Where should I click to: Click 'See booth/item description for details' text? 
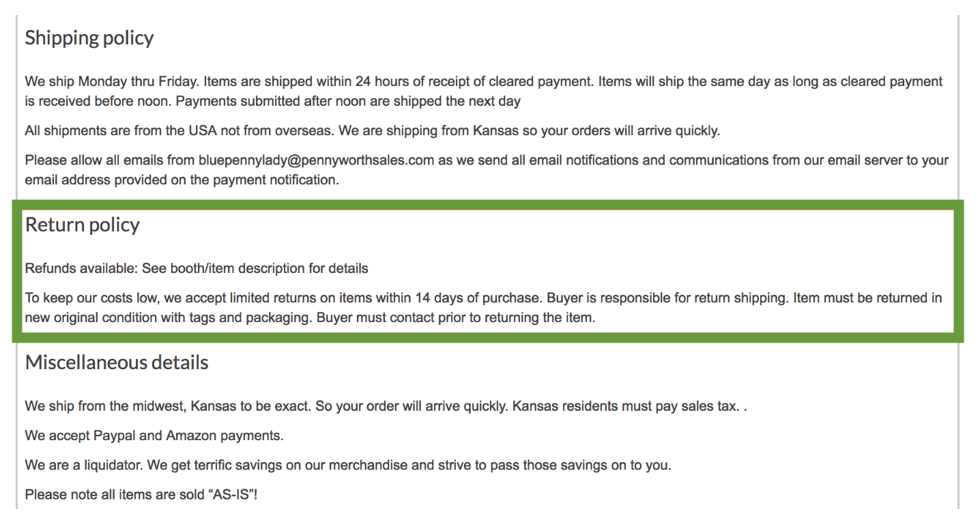coord(255,268)
